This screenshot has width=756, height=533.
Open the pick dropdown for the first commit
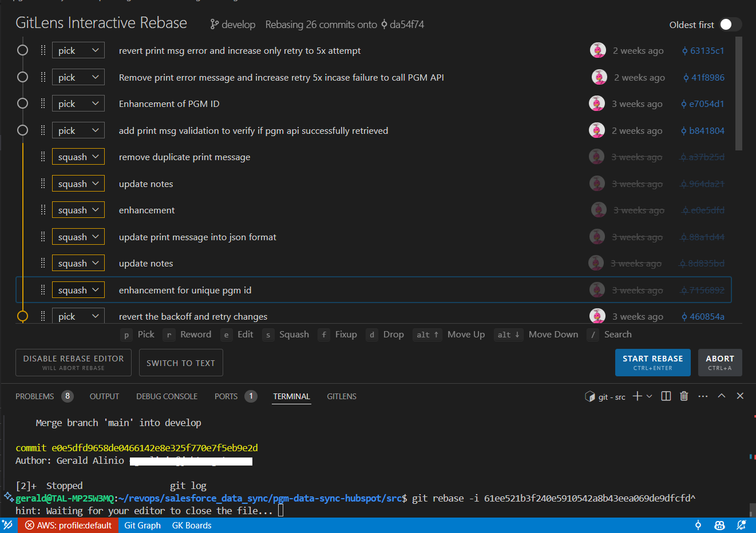(78, 50)
